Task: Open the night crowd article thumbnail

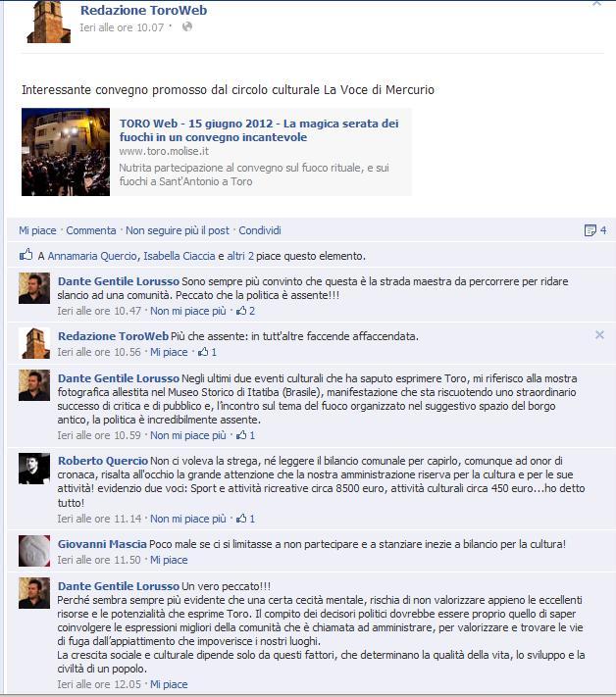Action: click(x=66, y=152)
